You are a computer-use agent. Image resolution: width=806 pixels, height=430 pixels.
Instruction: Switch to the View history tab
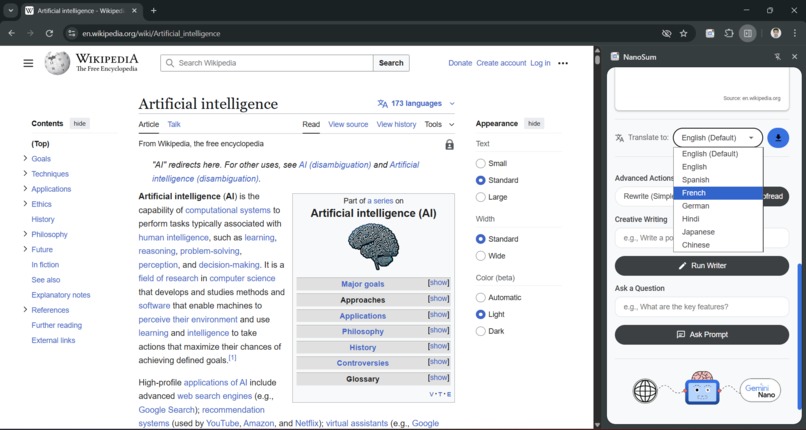(x=396, y=124)
